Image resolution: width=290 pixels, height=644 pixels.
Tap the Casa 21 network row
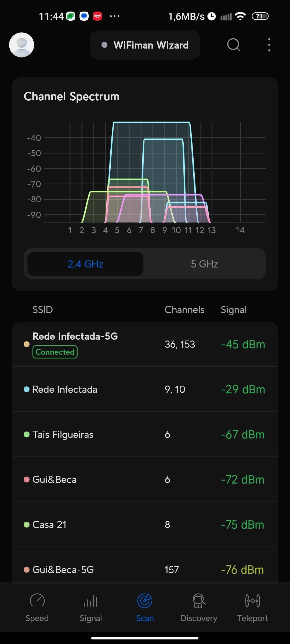click(145, 525)
